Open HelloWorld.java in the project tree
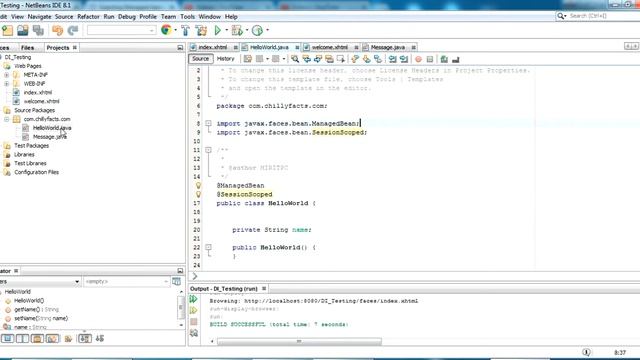The image size is (640, 360). coord(52,128)
